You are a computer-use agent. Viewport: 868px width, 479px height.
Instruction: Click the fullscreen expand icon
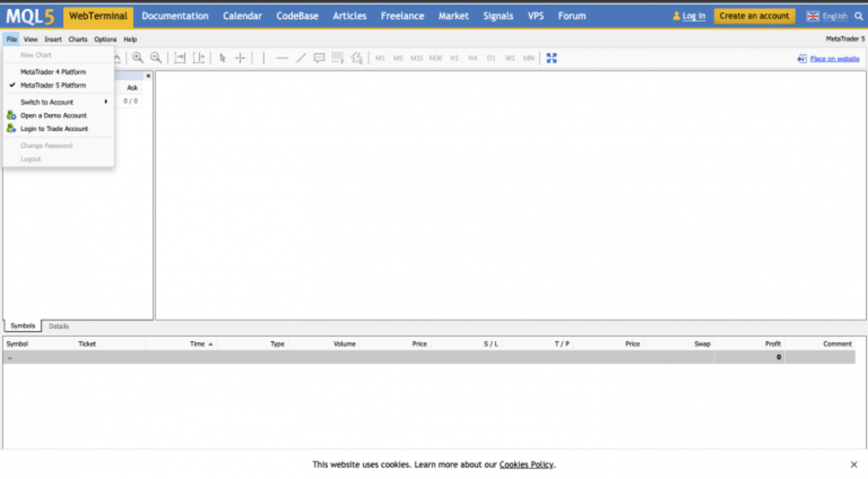coord(551,58)
